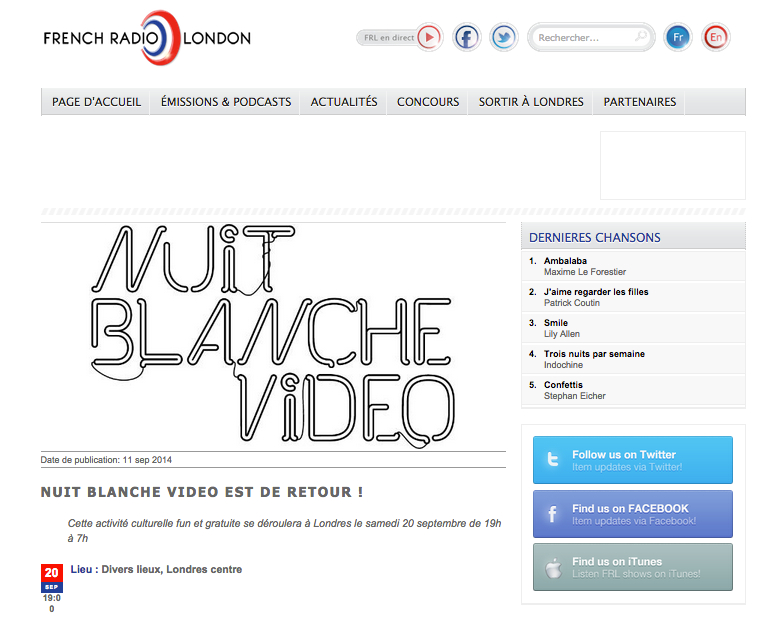This screenshot has height=618, width=760.
Task: Click Find us on iTunes button
Action: point(633,567)
